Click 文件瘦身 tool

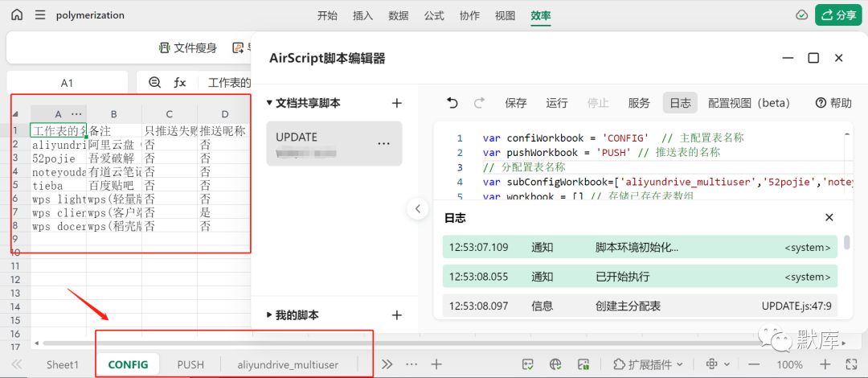pos(188,48)
